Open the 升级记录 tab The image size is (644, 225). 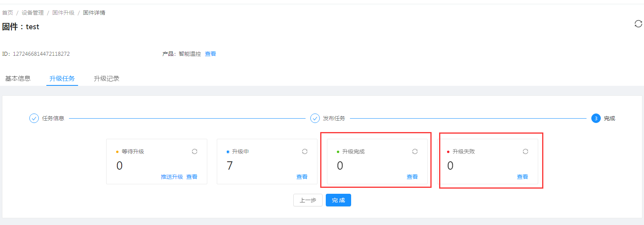107,78
